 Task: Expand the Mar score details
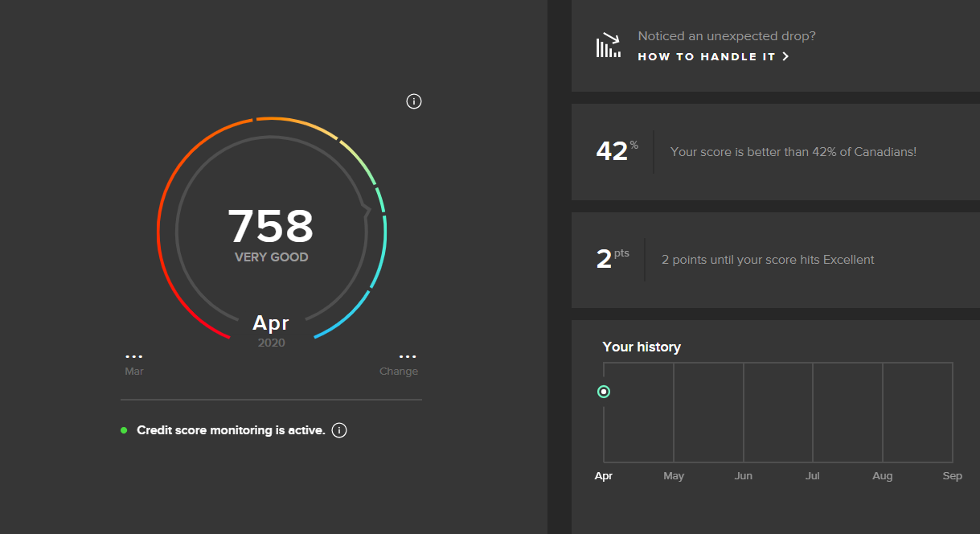[x=133, y=362]
